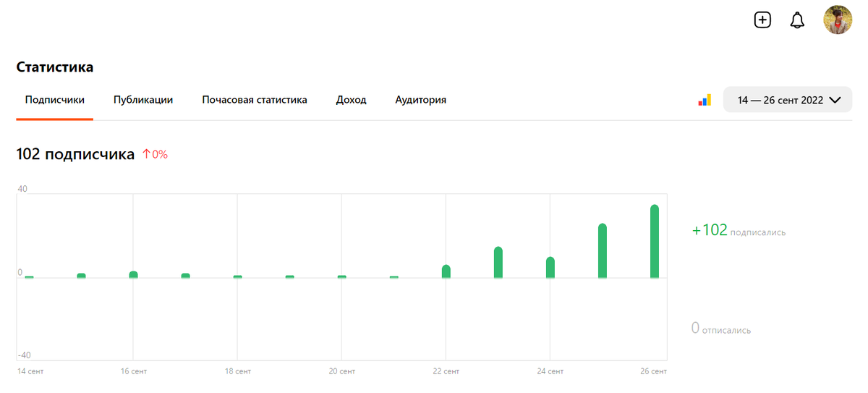
Task: Open the Почасовая статистика tab
Action: click(x=255, y=100)
